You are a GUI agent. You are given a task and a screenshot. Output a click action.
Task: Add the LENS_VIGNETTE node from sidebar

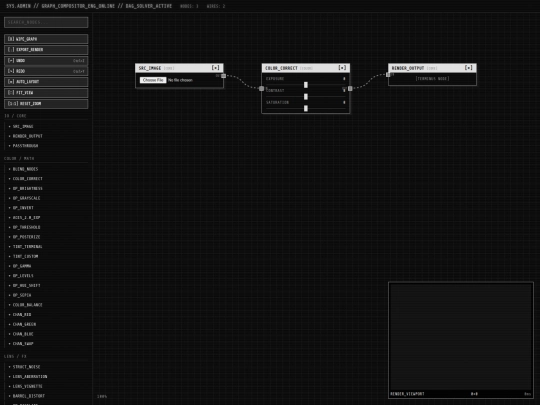point(46,386)
